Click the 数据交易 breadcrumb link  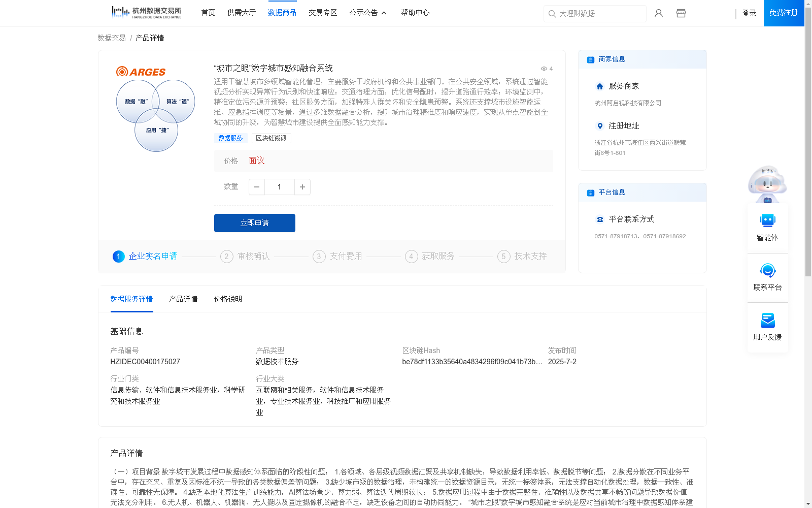pos(112,38)
